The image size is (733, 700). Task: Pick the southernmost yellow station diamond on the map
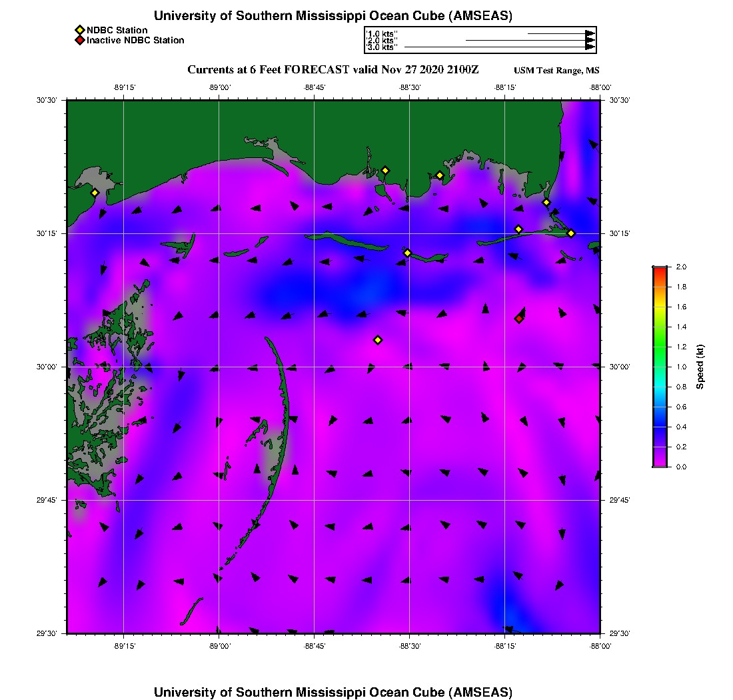[x=378, y=340]
